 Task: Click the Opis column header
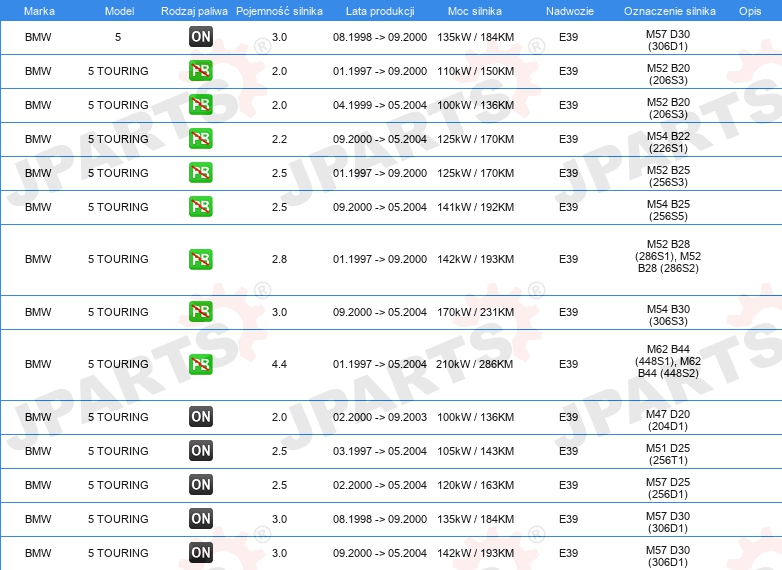tap(750, 11)
